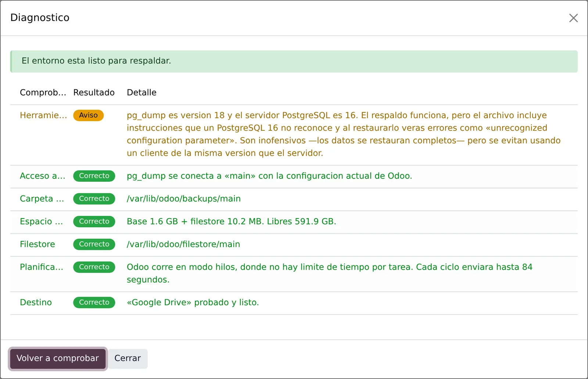Select the Espacio ... check name

42,221
